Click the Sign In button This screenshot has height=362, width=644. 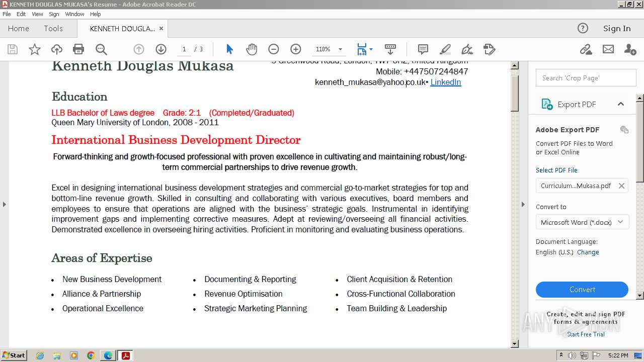click(x=617, y=28)
